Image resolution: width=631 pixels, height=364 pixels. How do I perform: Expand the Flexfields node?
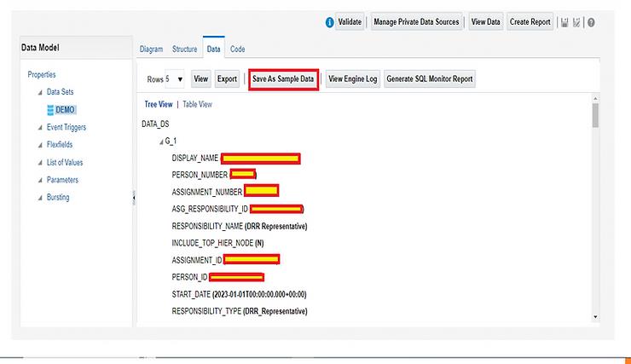[x=40, y=145]
